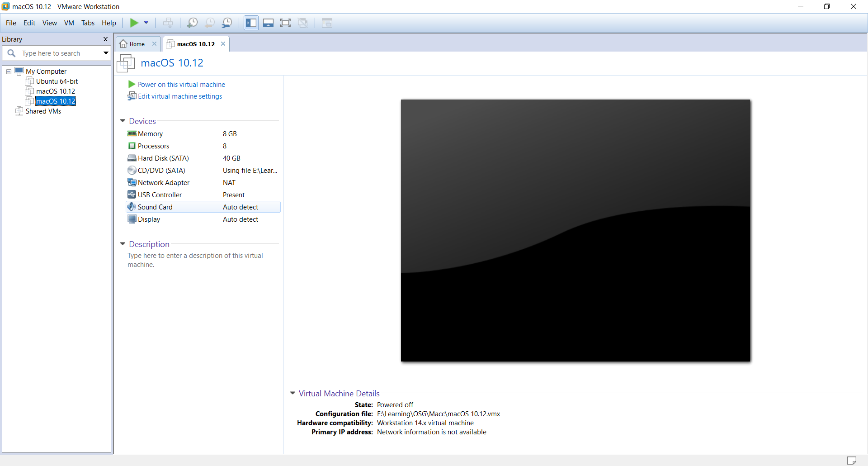The width and height of the screenshot is (868, 466).
Task: Toggle the thumbnail bar view icon
Action: click(268, 23)
